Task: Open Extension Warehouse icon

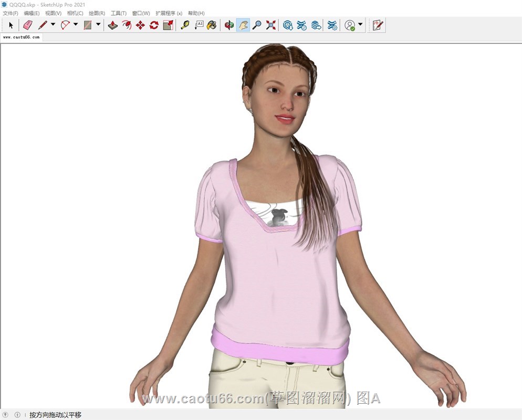Action: coord(301,25)
